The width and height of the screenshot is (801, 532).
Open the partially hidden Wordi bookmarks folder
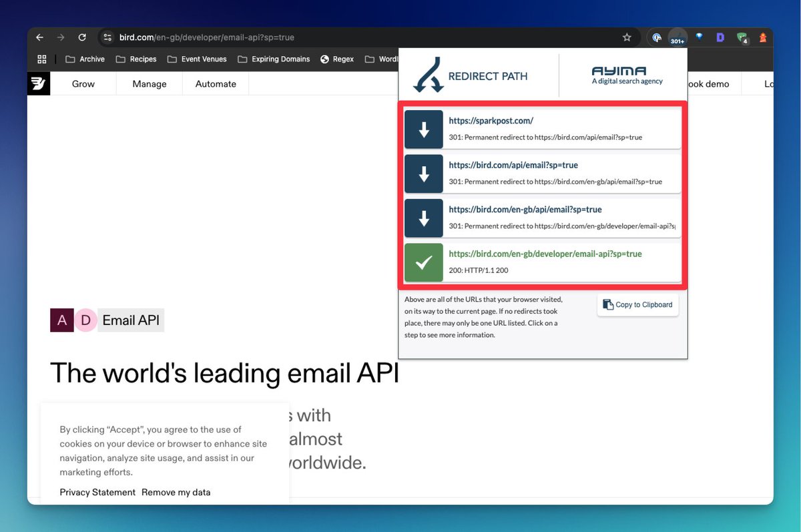[381, 59]
